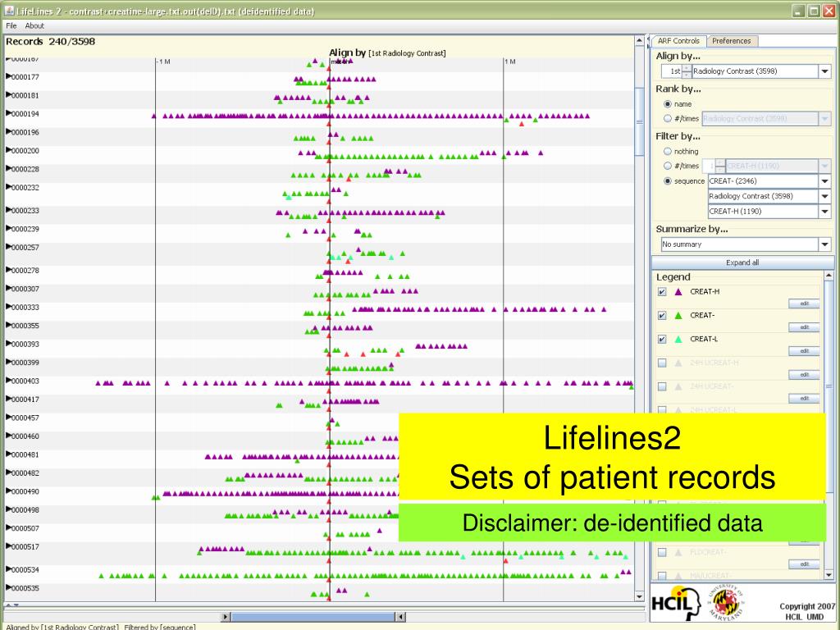Expand patient record 0000194
This screenshot has height=630, width=840.
(x=8, y=113)
